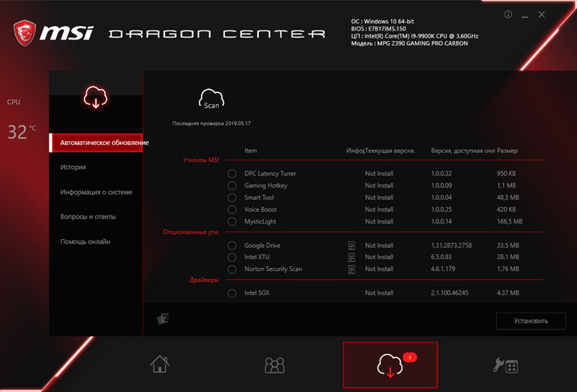Open Norton Security Scan information document icon
The height and width of the screenshot is (392, 577).
pyautogui.click(x=352, y=269)
